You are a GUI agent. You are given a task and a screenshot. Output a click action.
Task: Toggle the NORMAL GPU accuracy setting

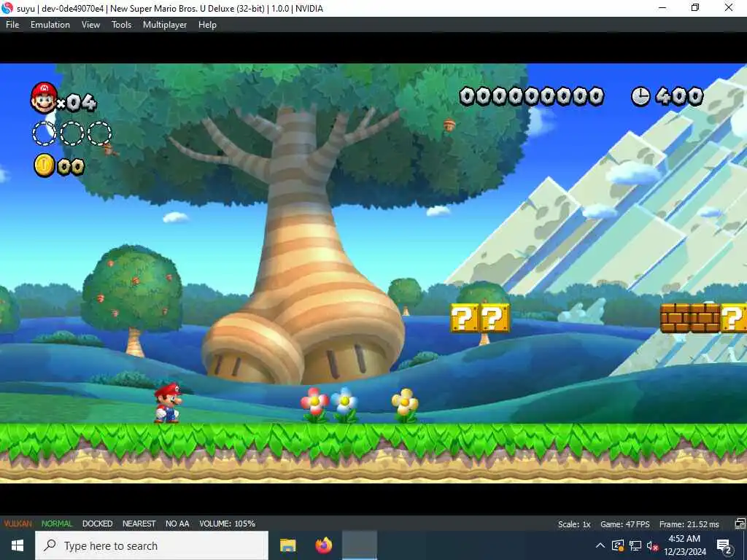(57, 524)
